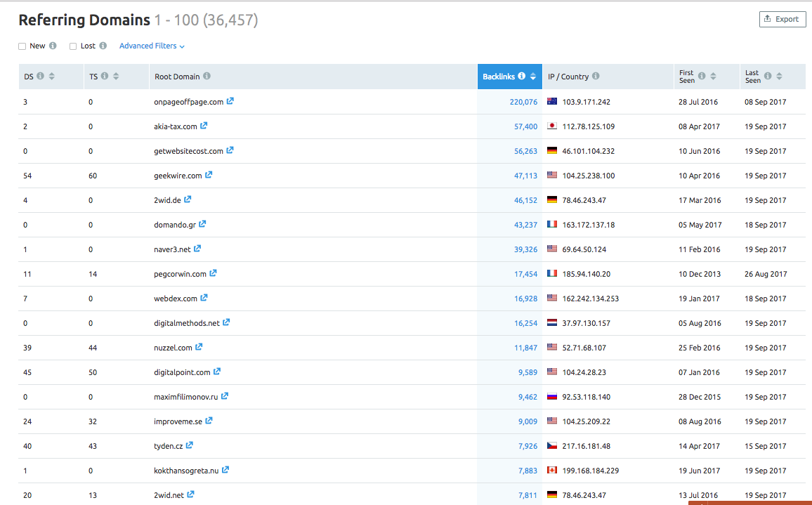812x505 pixels.
Task: Show info icon next to DS header
Action: pyautogui.click(x=41, y=76)
